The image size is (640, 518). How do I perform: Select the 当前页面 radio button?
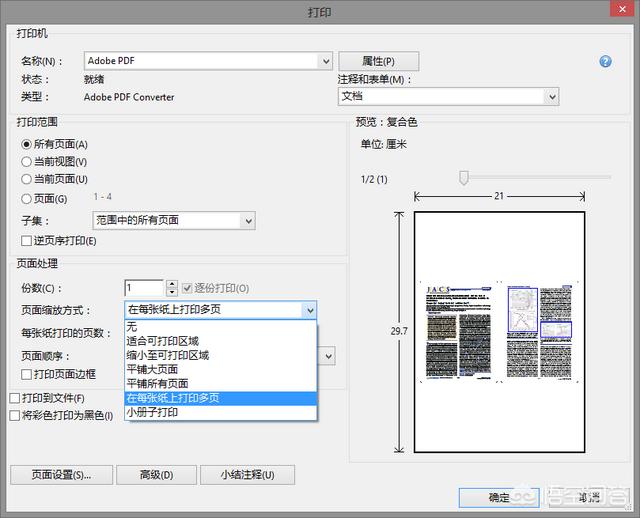tap(27, 178)
